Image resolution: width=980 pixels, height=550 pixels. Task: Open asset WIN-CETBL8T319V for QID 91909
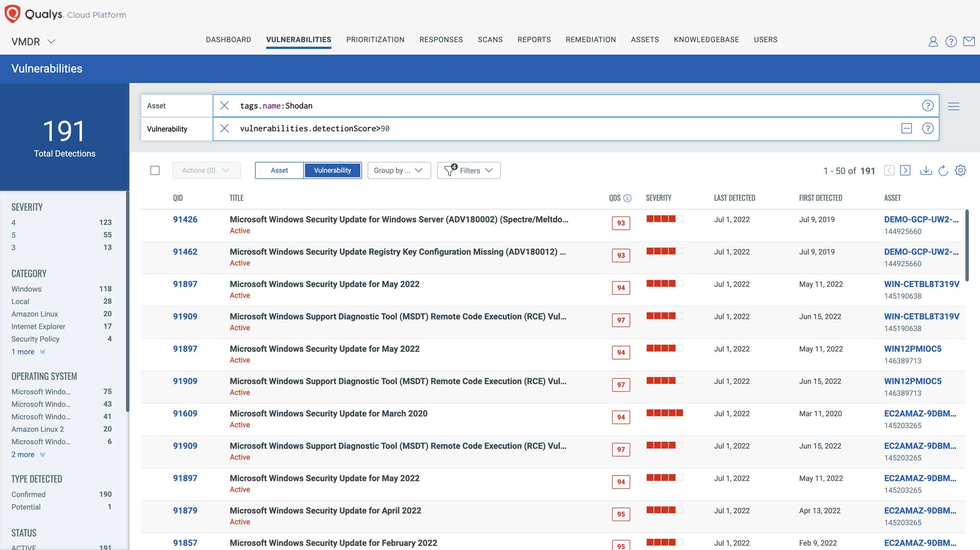(921, 317)
